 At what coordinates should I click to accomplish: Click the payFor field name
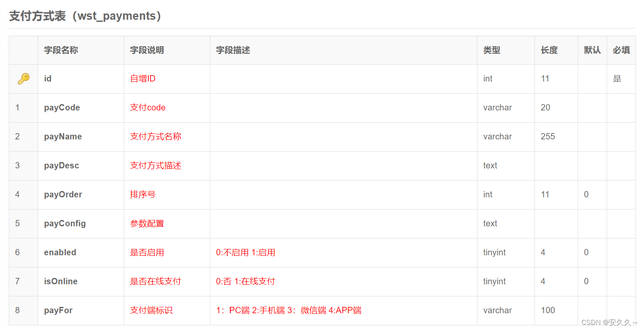[x=58, y=310]
